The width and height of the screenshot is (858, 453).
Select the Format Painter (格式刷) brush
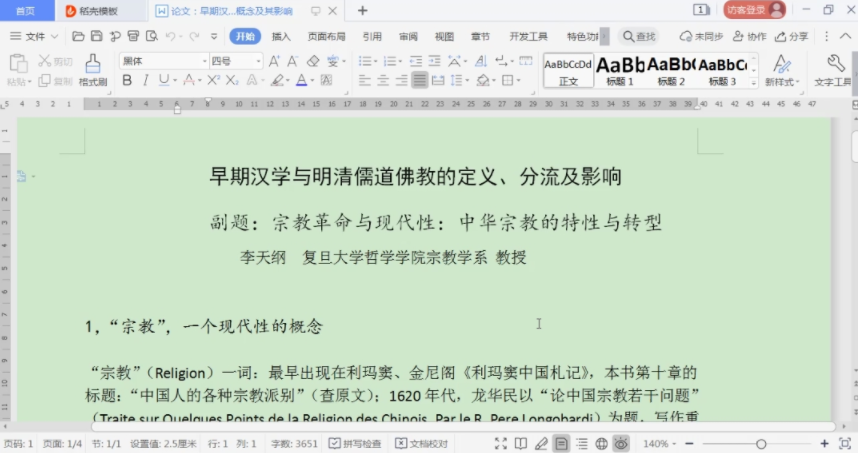coord(93,70)
